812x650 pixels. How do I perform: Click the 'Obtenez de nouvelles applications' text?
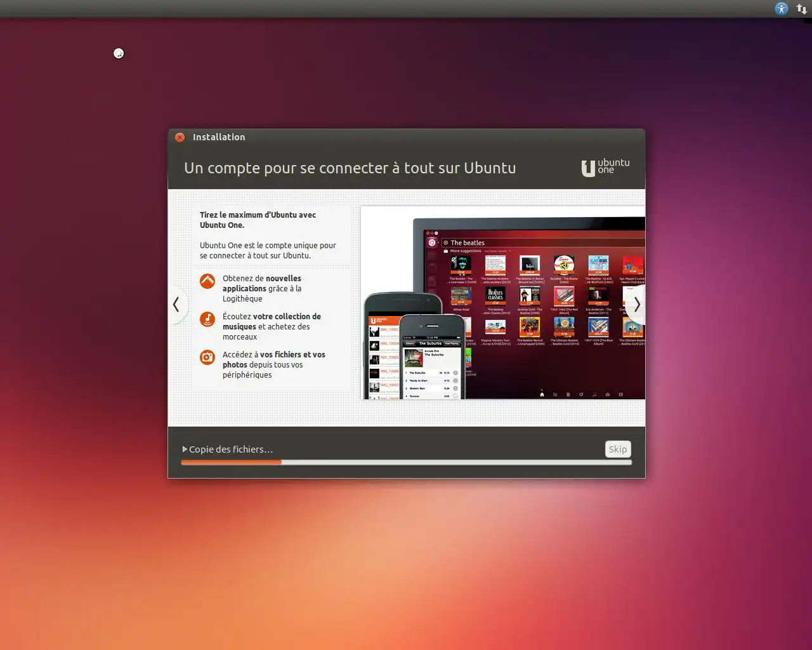click(262, 288)
